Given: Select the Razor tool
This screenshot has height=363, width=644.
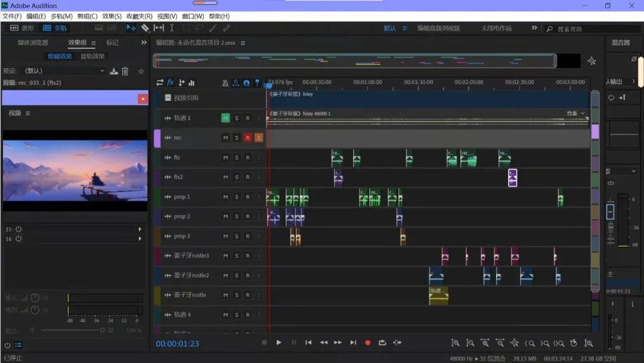Looking at the screenshot, I should (x=145, y=28).
